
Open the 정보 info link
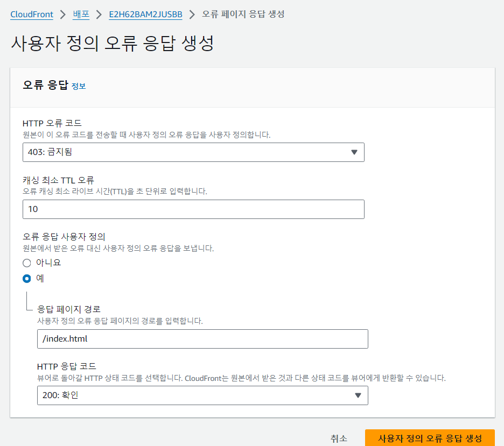[79, 86]
